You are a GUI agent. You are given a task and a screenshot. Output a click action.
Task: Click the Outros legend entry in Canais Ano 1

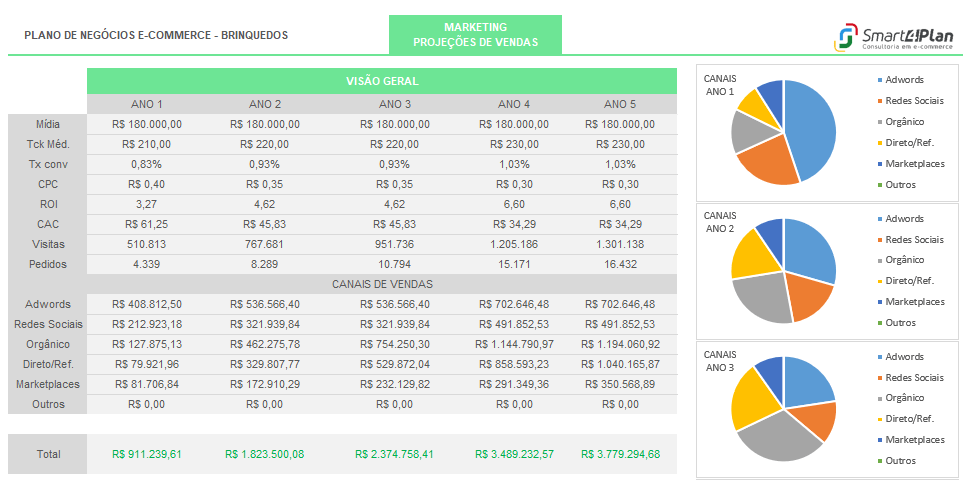[x=900, y=184]
